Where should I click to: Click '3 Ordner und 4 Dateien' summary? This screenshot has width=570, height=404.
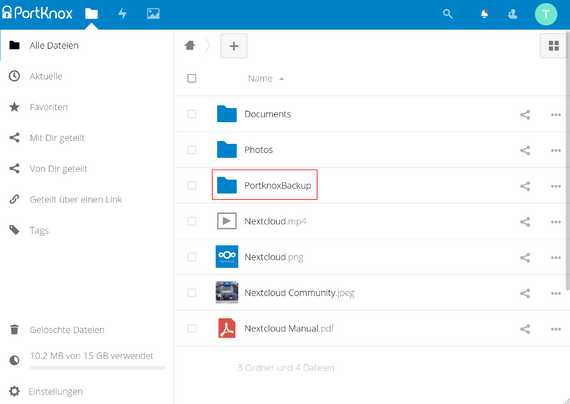(286, 368)
